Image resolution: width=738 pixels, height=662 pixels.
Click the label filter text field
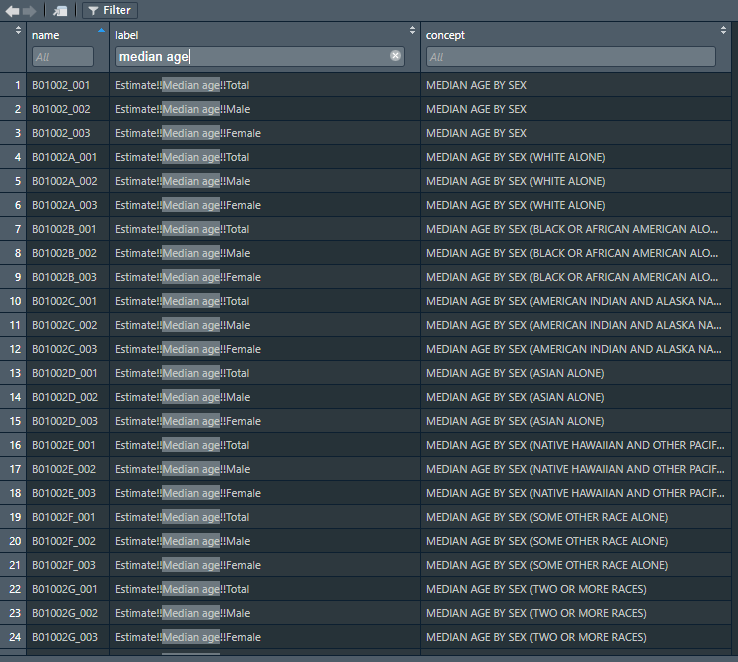click(250, 57)
